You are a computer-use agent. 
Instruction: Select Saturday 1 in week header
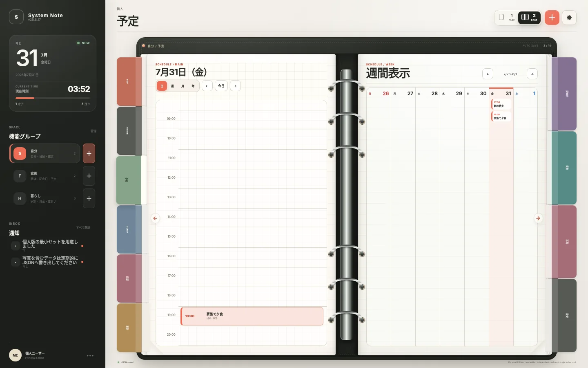(526, 94)
